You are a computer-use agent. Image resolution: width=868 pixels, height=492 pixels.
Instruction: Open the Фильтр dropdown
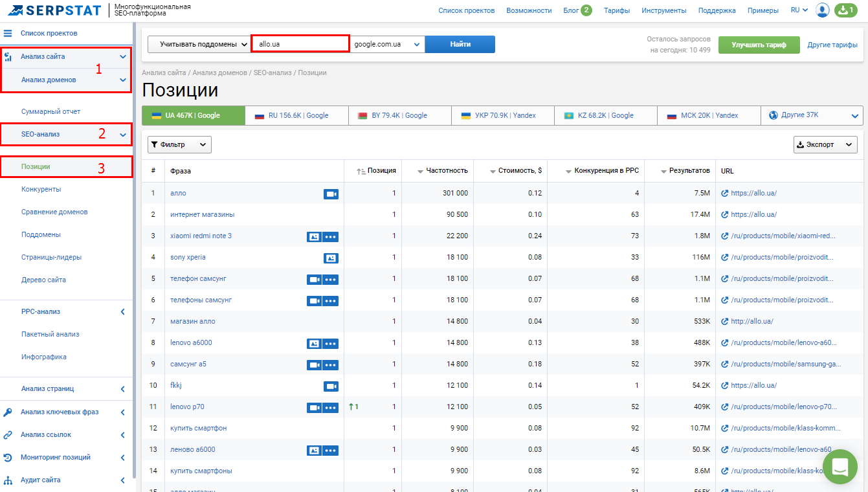tap(179, 145)
